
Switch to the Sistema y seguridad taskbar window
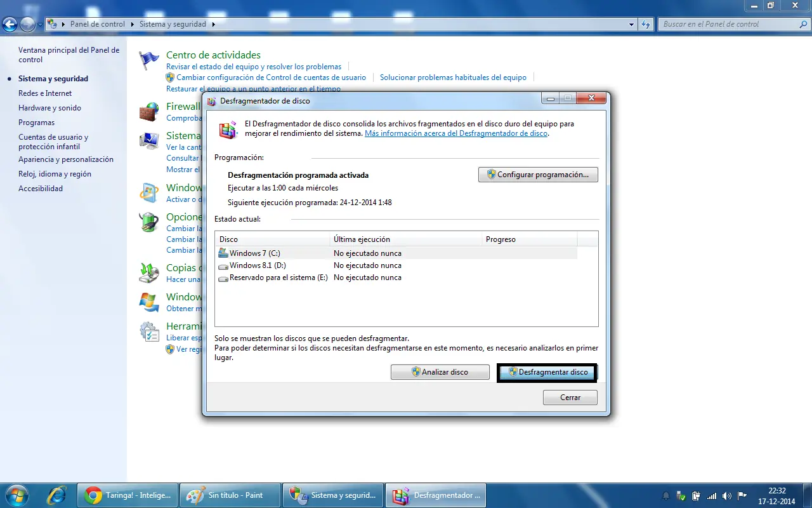pos(333,495)
